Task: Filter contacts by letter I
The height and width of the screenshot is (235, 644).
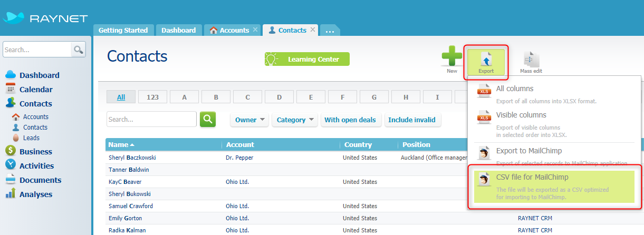Action: tap(437, 97)
